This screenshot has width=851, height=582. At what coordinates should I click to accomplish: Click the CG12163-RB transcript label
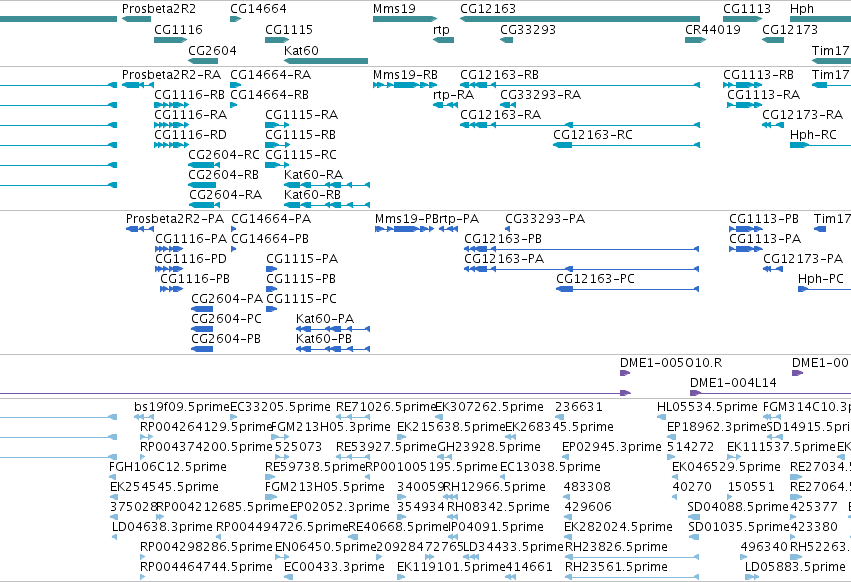coord(499,74)
